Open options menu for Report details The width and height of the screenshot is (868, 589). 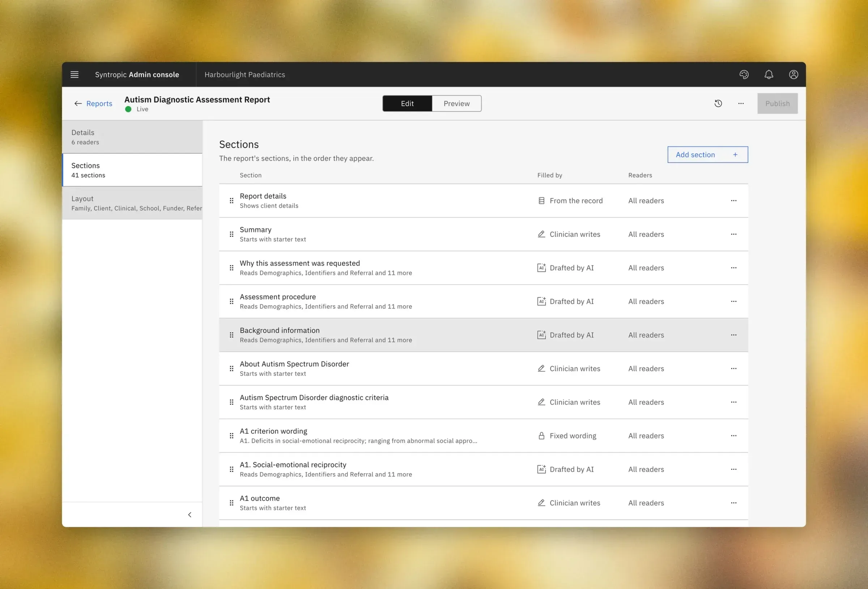point(733,201)
